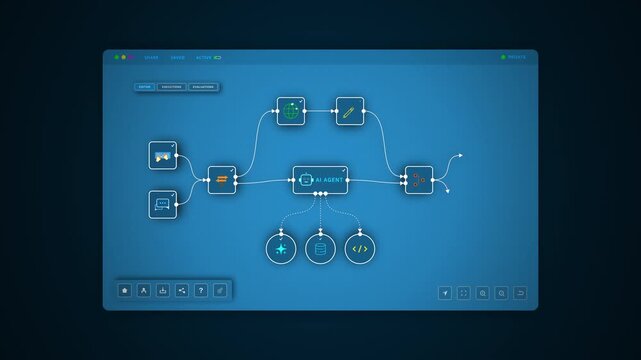This screenshot has width=641, height=360.
Task: Click the fit-to-view canvas control
Action: click(464, 293)
